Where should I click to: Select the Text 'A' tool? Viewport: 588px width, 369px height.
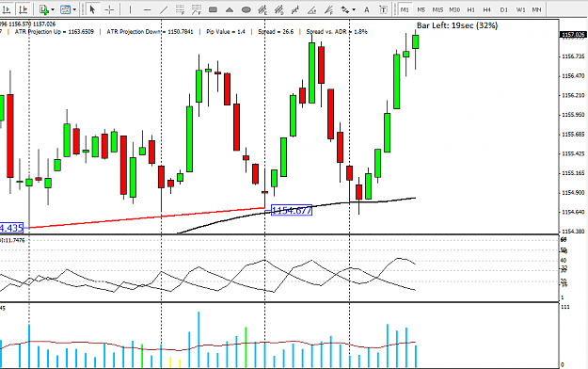(x=366, y=9)
